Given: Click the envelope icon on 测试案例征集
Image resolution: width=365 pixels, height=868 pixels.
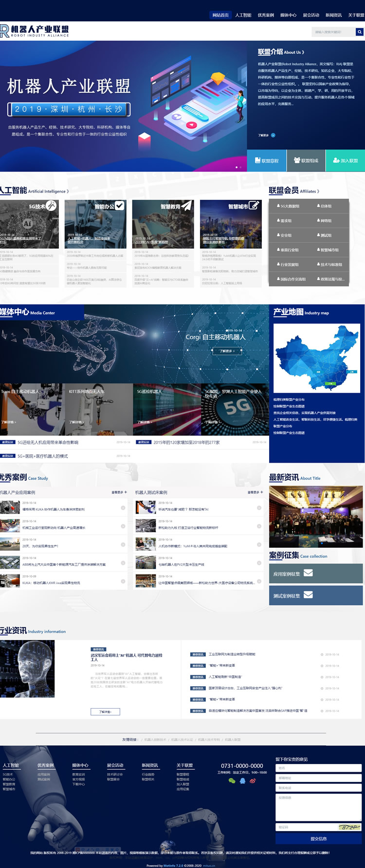Looking at the screenshot, I should [308, 595].
